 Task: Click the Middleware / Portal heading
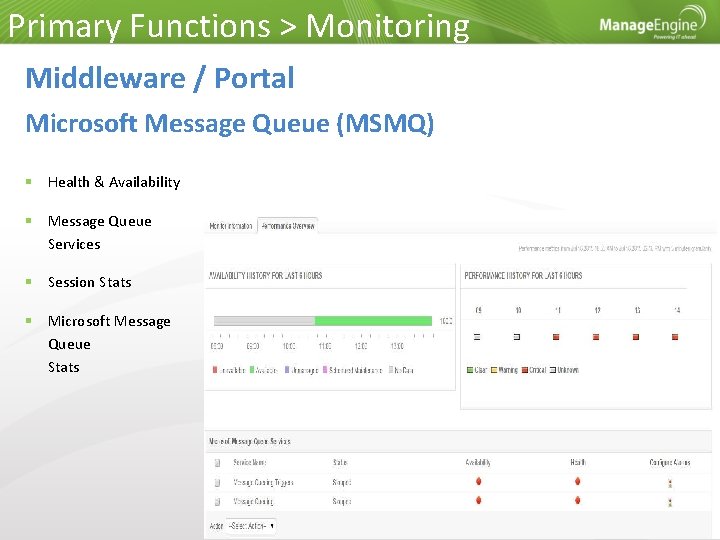(x=160, y=78)
